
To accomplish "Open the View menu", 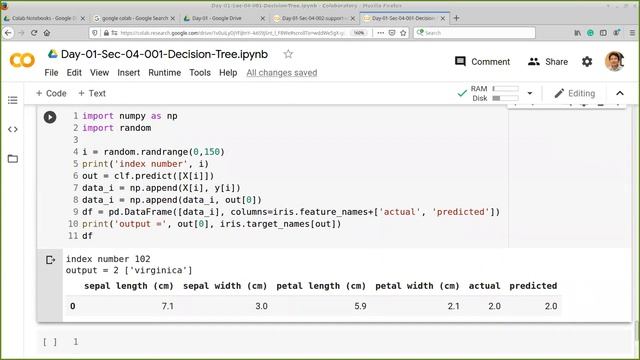I will 99,73.
